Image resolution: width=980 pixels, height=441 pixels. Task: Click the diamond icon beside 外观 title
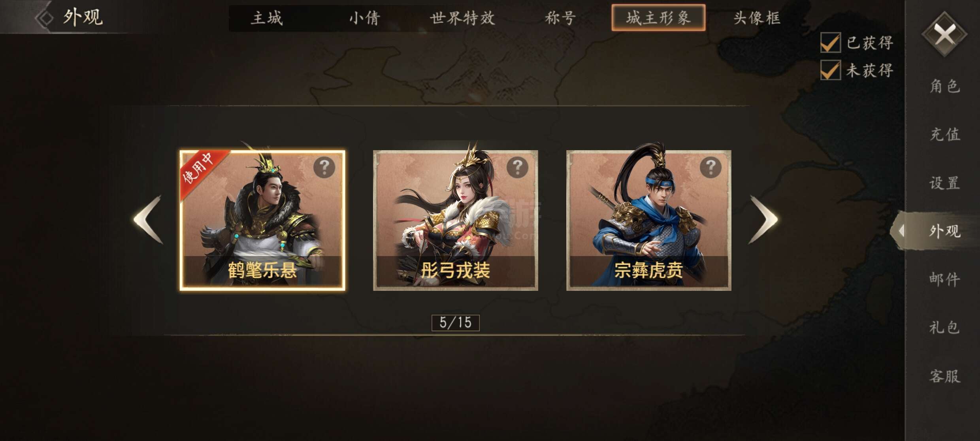point(45,18)
